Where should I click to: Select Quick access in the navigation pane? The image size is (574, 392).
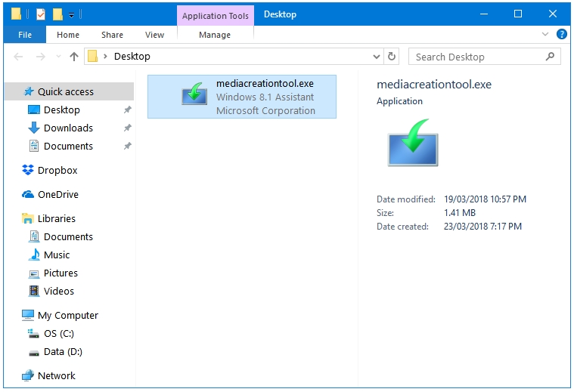click(69, 91)
